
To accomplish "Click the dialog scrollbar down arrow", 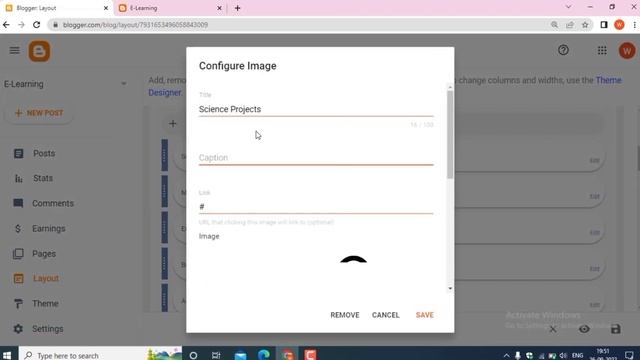I will pyautogui.click(x=450, y=289).
